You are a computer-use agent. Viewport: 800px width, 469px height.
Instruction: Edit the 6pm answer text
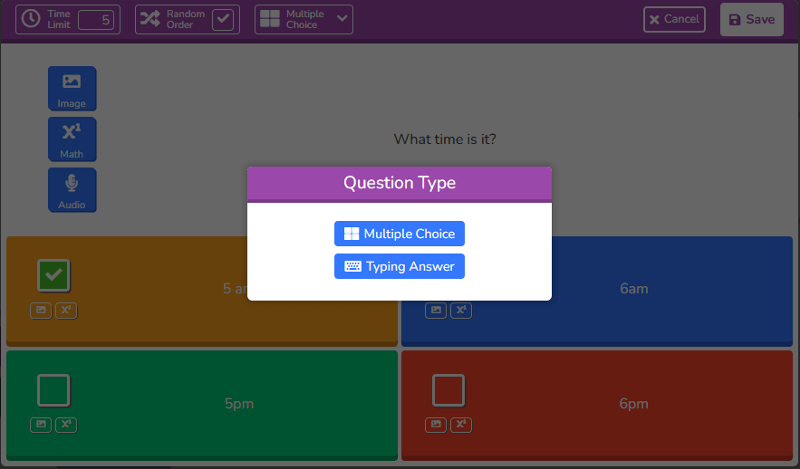pos(634,404)
